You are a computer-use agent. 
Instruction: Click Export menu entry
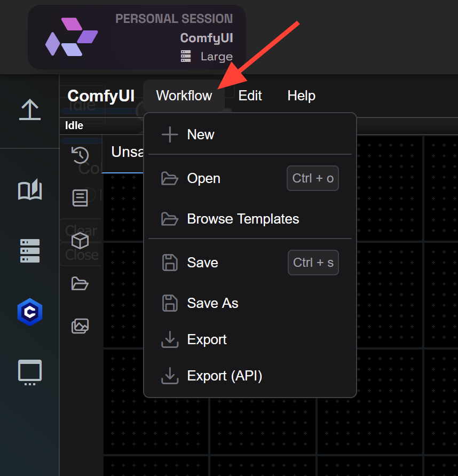[x=250, y=339]
